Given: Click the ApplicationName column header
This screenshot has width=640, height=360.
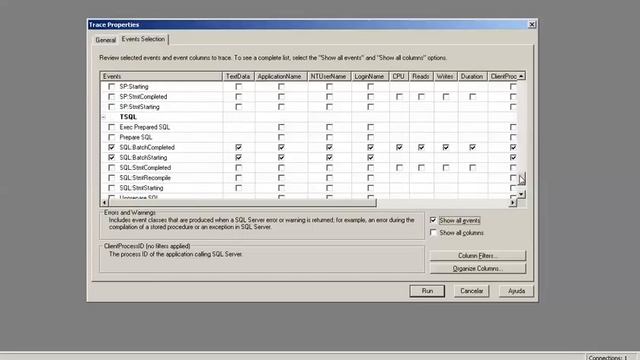Looking at the screenshot, I should pyautogui.click(x=281, y=76).
